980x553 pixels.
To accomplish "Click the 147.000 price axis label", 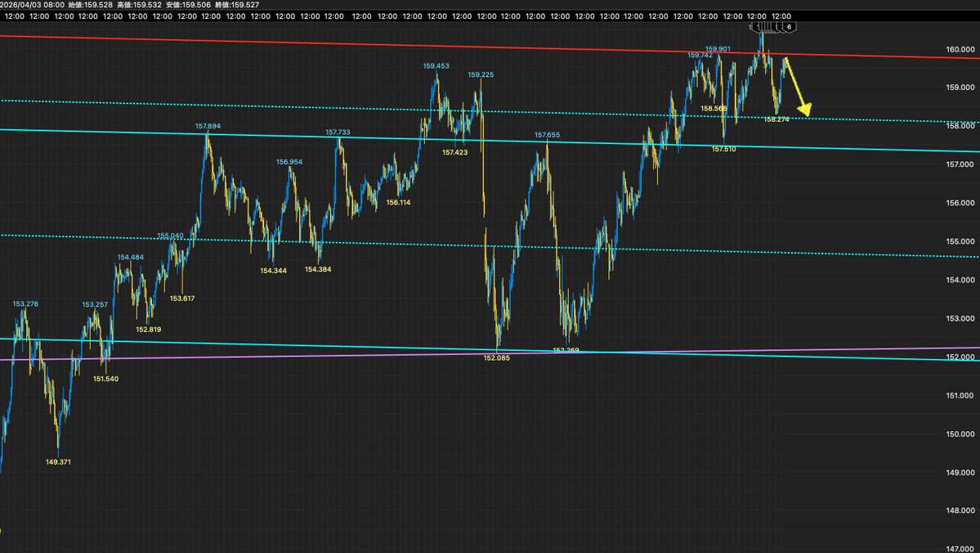I will pyautogui.click(x=960, y=549).
